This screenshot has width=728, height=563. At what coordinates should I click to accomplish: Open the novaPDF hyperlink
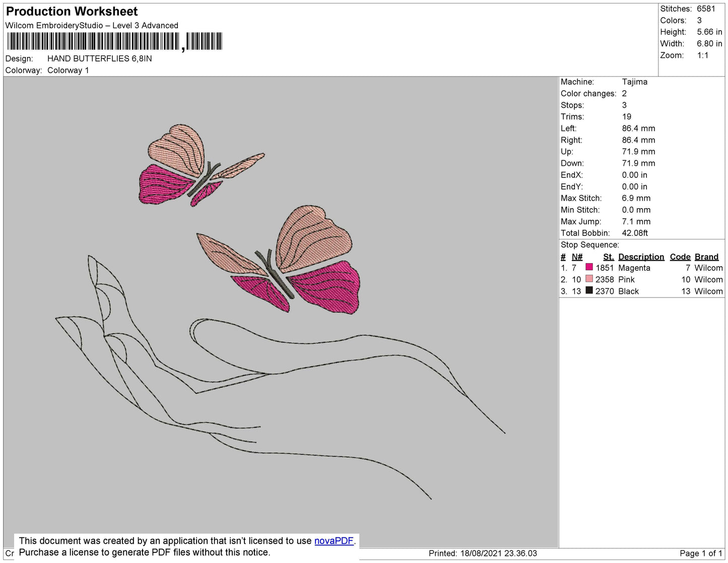[334, 541]
